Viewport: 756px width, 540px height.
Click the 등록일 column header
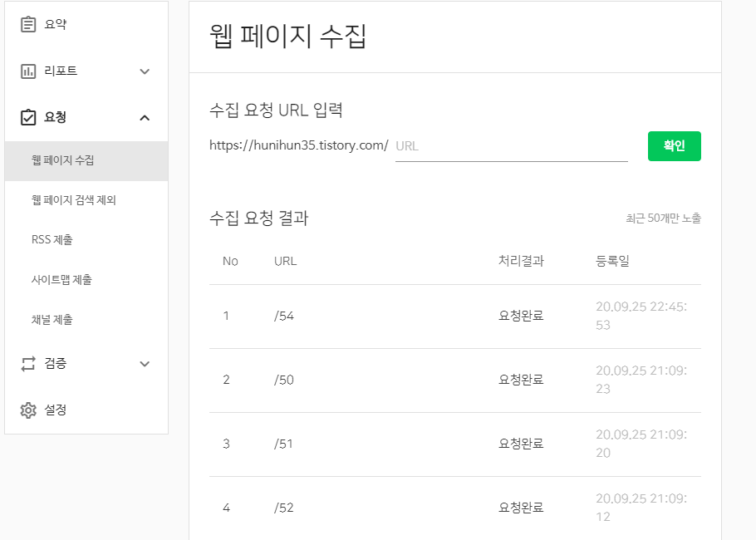613,261
